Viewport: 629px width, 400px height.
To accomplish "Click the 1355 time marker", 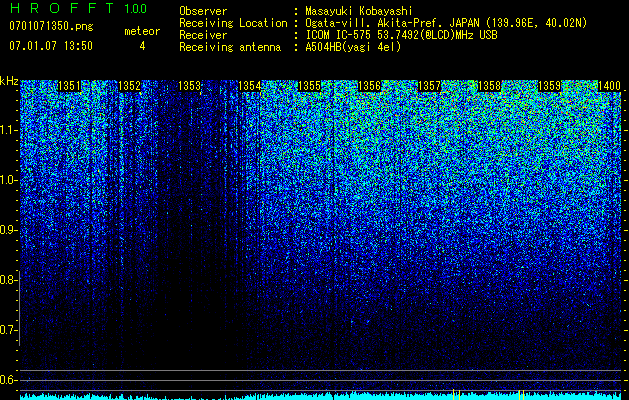I will [x=310, y=86].
